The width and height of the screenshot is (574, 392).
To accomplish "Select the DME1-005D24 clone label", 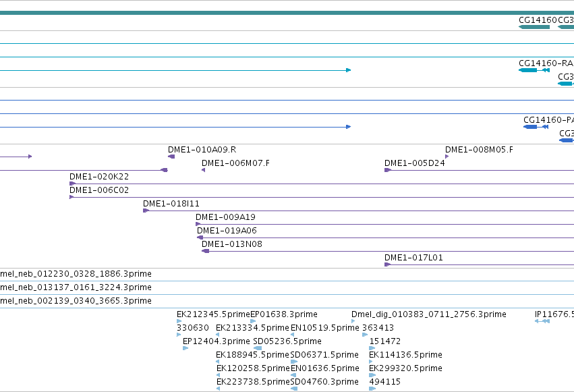I will point(414,163).
